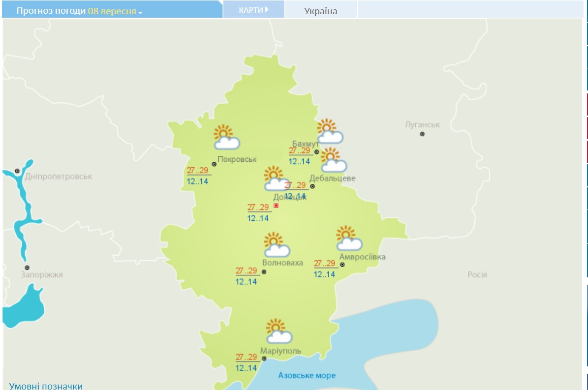Click Бахмут daytime temperature 27..29

300,150
